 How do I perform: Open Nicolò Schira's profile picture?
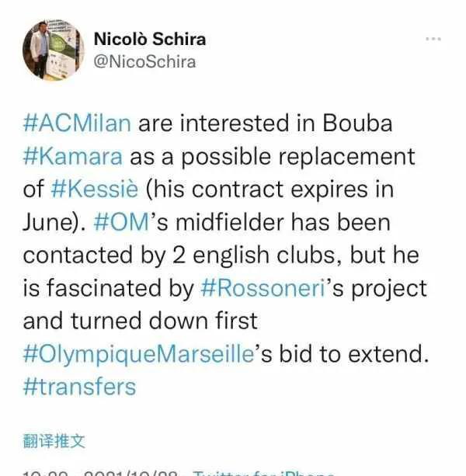pyautogui.click(x=54, y=50)
